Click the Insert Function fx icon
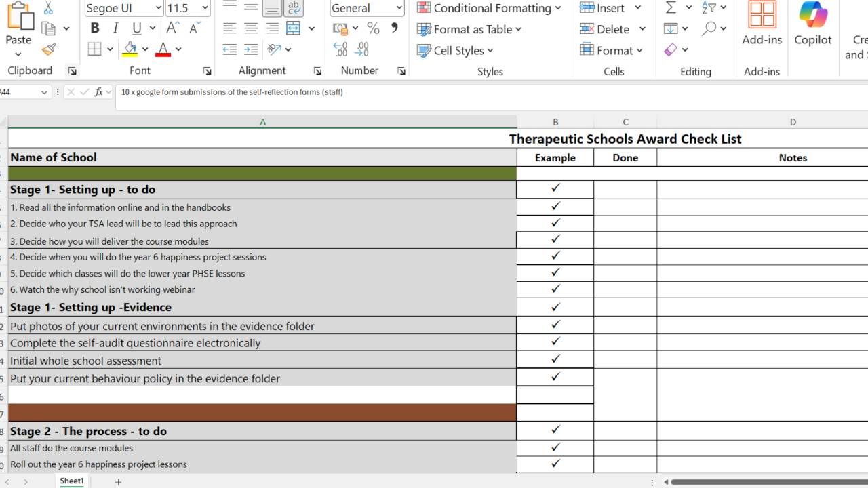Screen dimensions: 868x488 (x=99, y=92)
